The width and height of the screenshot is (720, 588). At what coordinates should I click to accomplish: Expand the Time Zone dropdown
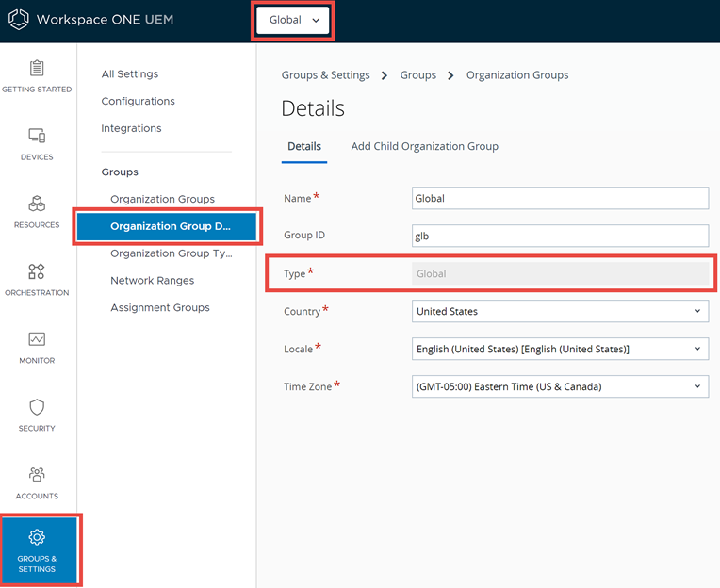pyautogui.click(x=560, y=386)
